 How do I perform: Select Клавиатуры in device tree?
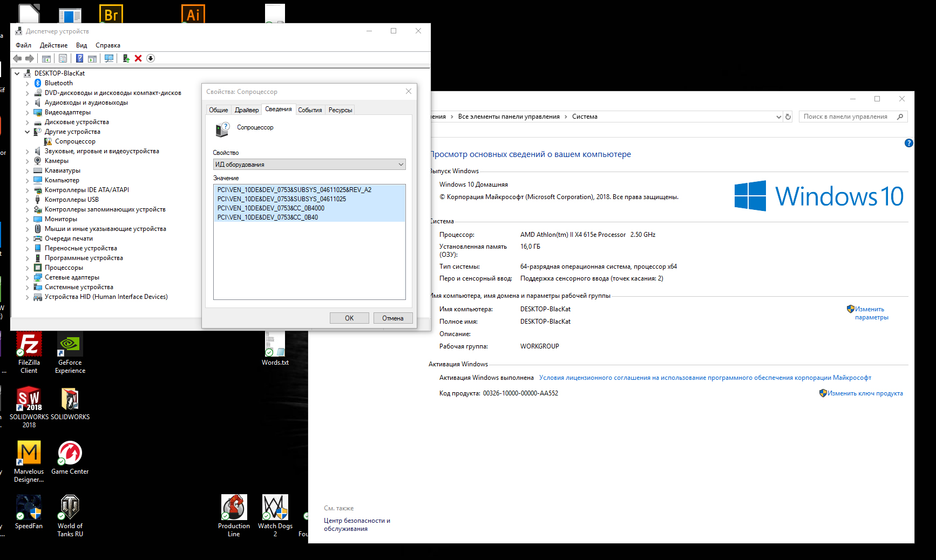tap(63, 170)
